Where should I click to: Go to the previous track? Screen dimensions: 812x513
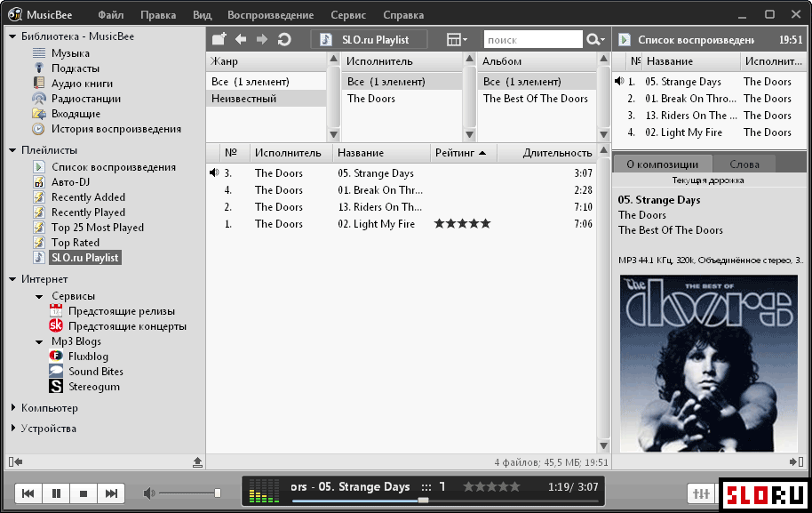(28, 493)
